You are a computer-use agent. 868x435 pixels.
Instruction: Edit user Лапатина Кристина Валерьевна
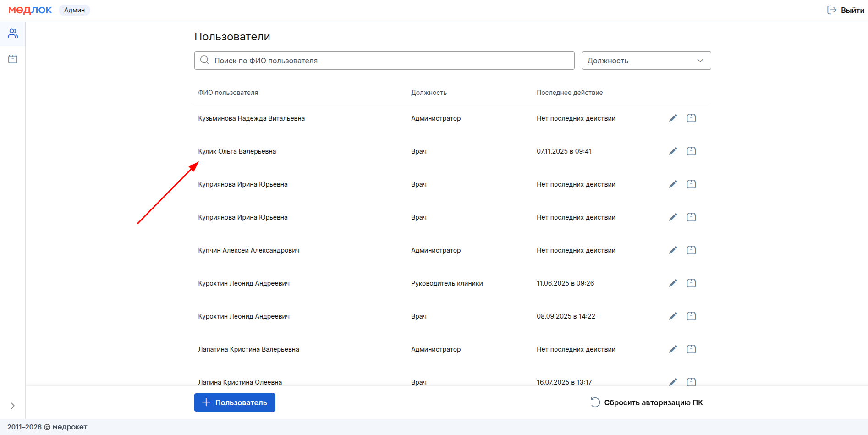tap(673, 349)
